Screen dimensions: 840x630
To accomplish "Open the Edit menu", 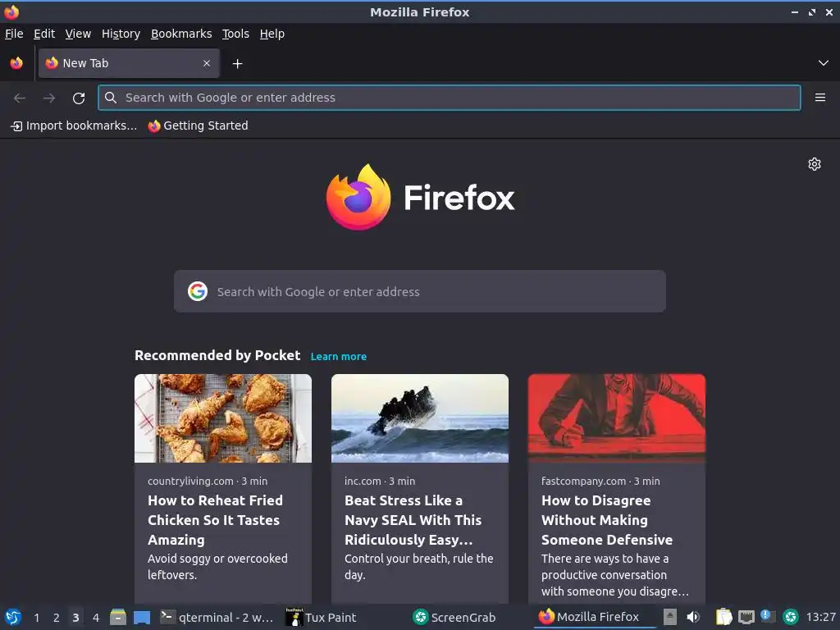I will (44, 34).
